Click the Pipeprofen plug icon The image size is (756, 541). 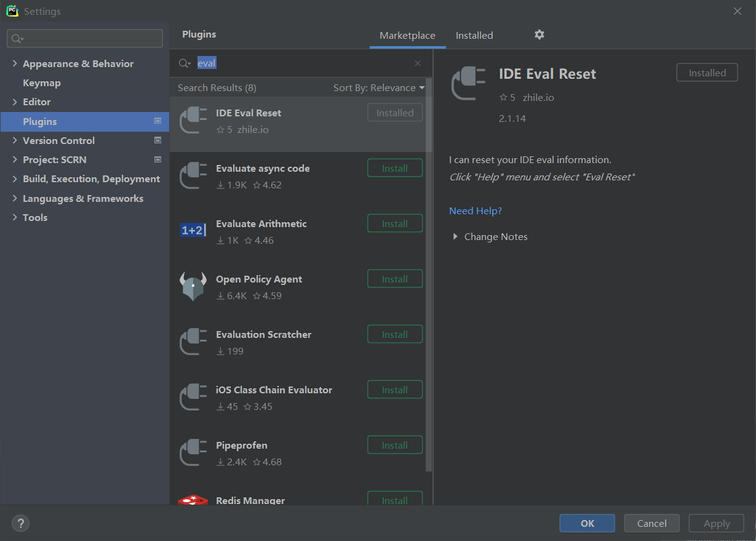[193, 452]
